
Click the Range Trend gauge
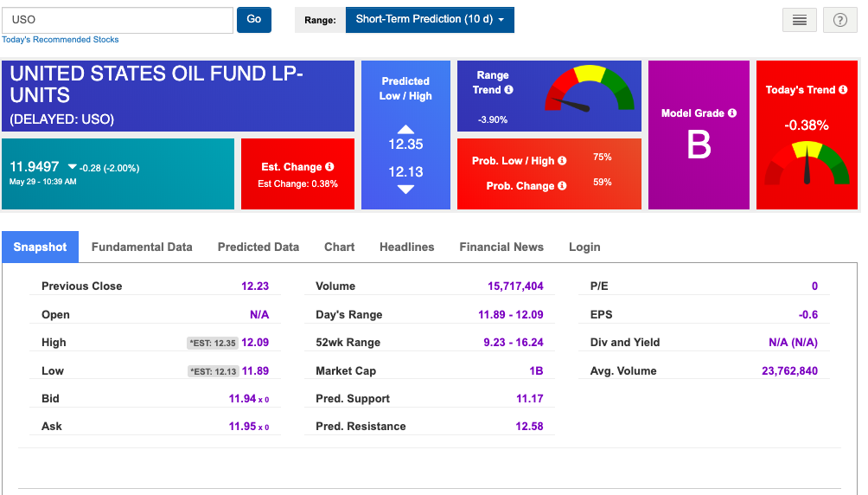pyautogui.click(x=590, y=88)
